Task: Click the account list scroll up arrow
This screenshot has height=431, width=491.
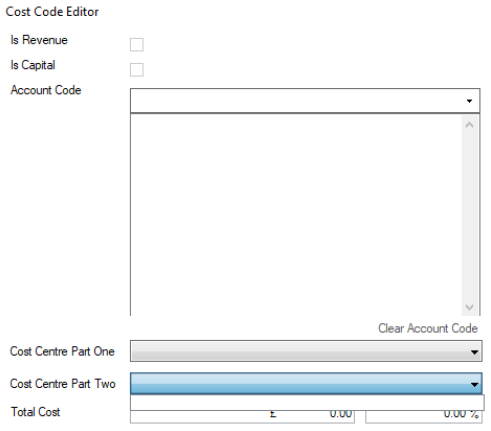Action: tap(469, 125)
